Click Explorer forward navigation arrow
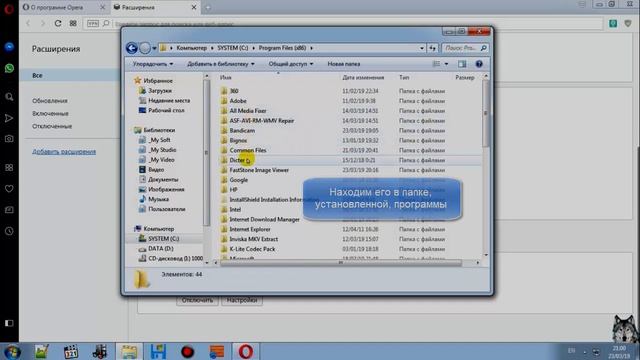The image size is (640, 360). coord(145,48)
